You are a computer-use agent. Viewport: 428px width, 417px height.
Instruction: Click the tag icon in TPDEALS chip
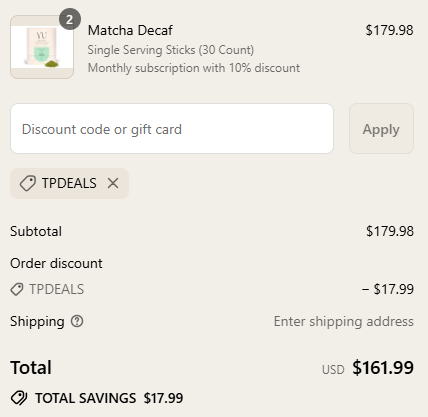point(28,183)
